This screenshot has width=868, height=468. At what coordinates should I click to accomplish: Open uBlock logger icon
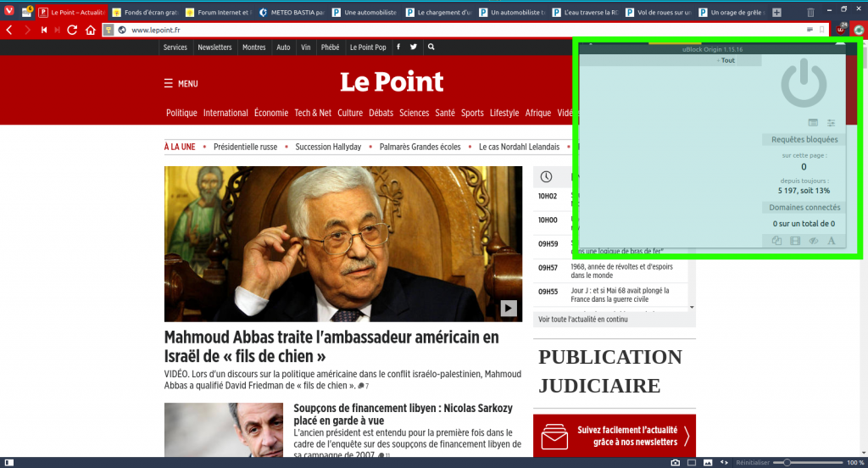point(813,122)
